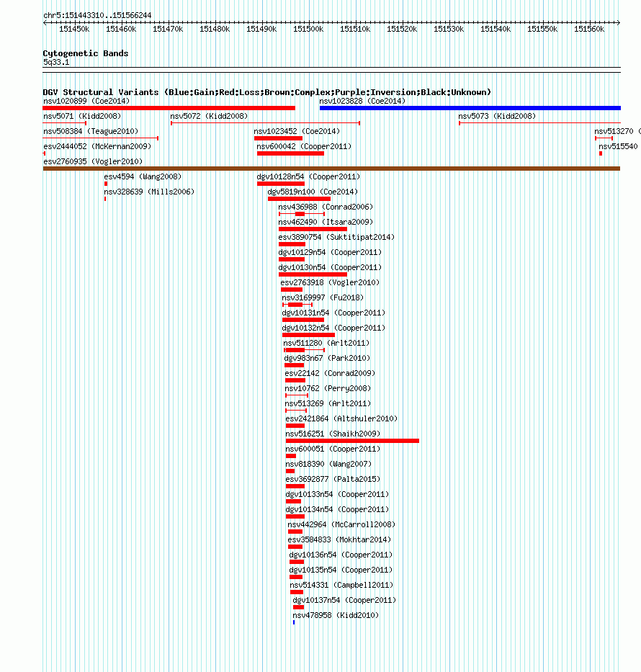Select dgv10129n54 (Cooper2011) label
The height and width of the screenshot is (672, 641).
pos(330,252)
